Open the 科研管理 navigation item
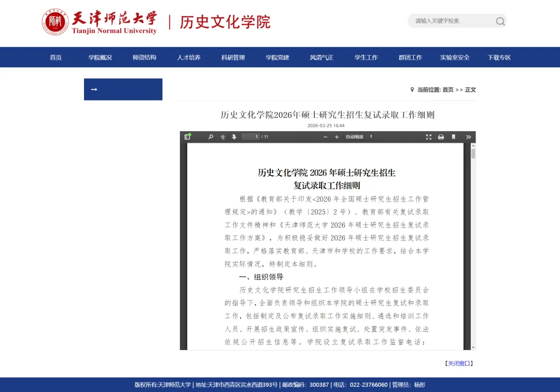 (x=233, y=58)
